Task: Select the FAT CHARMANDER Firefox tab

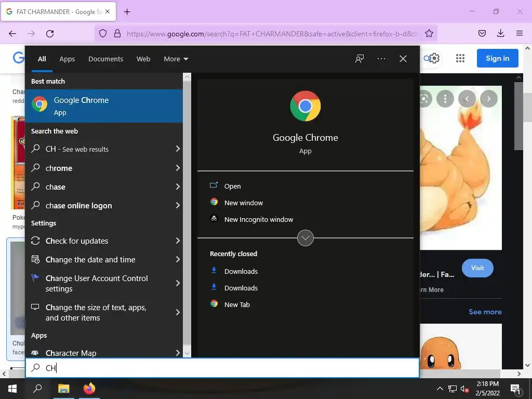Action: (x=58, y=11)
